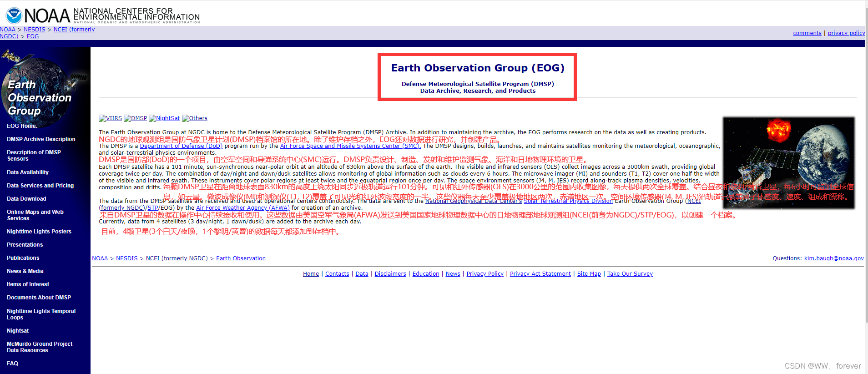This screenshot has width=868, height=374.
Task: Click the EOG breadcrumb link
Action: [33, 36]
